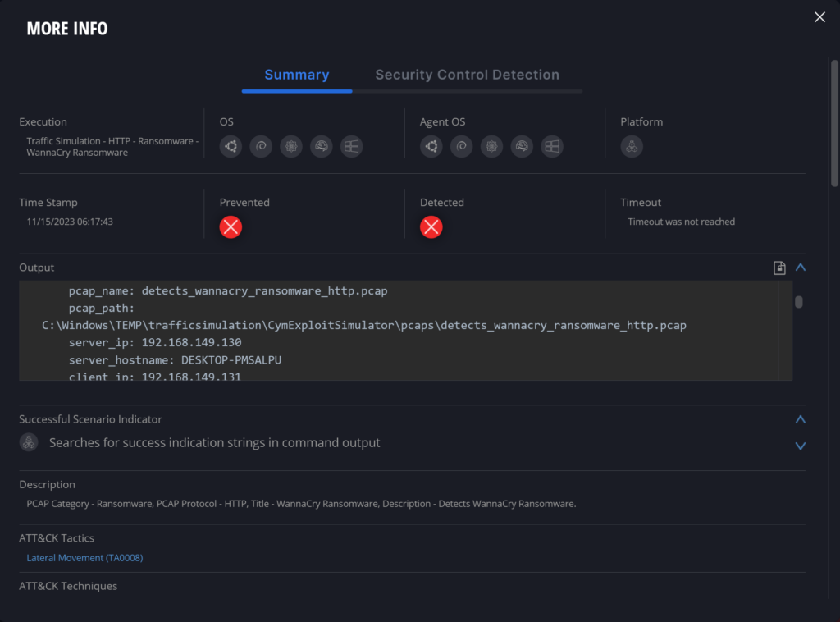Click the red Prevented status indicator
This screenshot has height=622, width=840.
point(231,227)
